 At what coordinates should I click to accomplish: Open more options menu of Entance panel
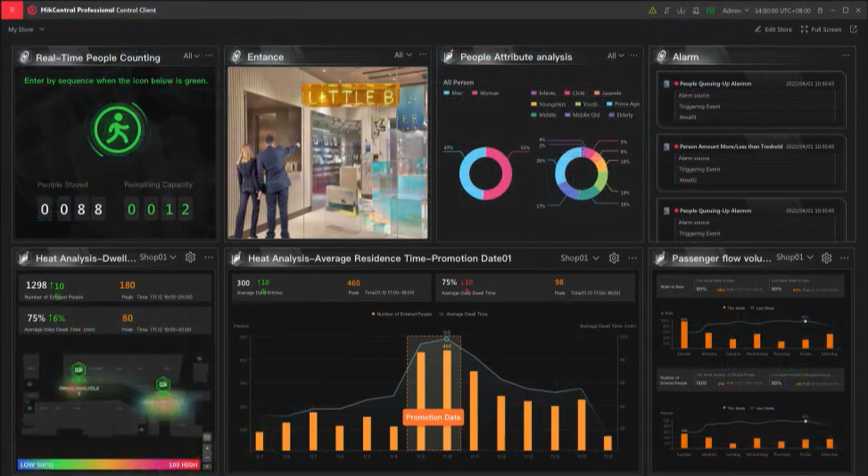[423, 54]
